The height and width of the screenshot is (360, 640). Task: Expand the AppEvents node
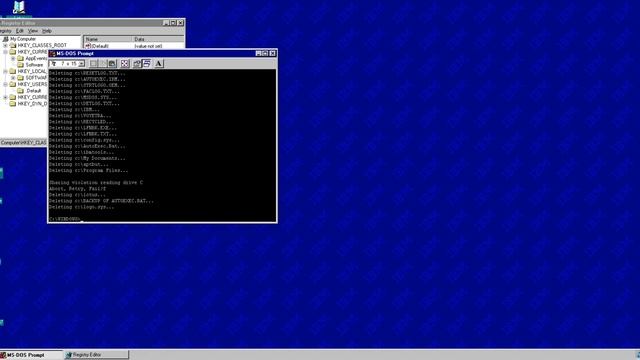click(13, 58)
